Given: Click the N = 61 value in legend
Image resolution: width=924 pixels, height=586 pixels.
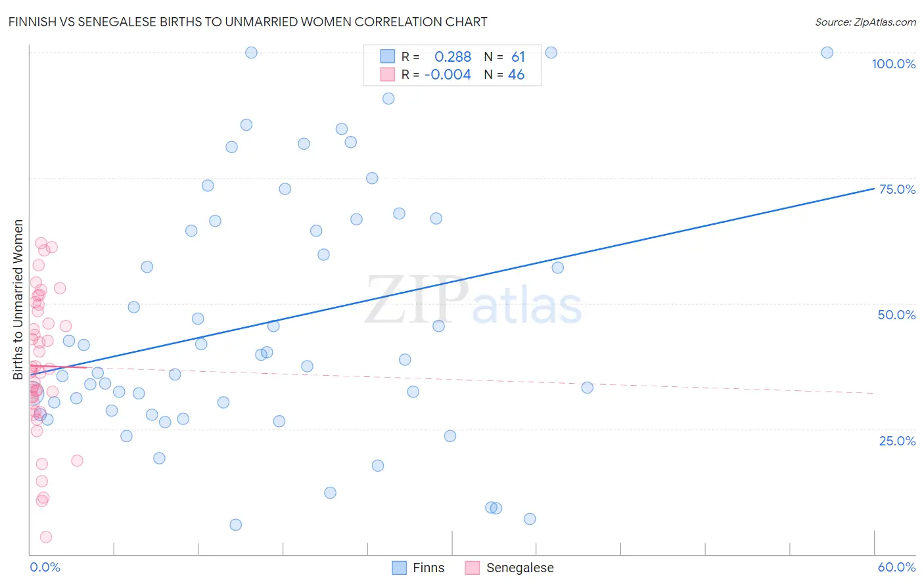Looking at the screenshot, I should click(505, 56).
